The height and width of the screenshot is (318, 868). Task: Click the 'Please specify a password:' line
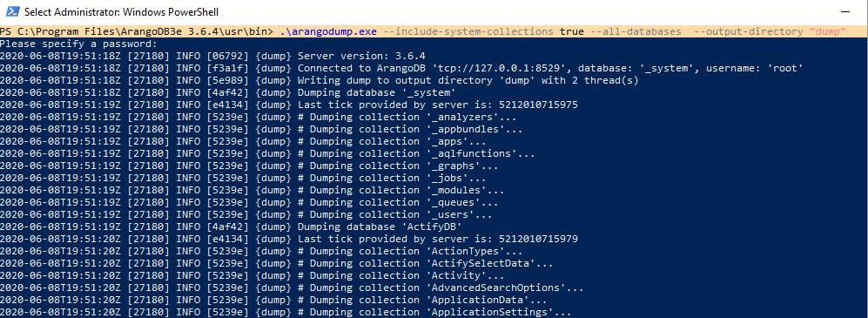click(x=78, y=44)
